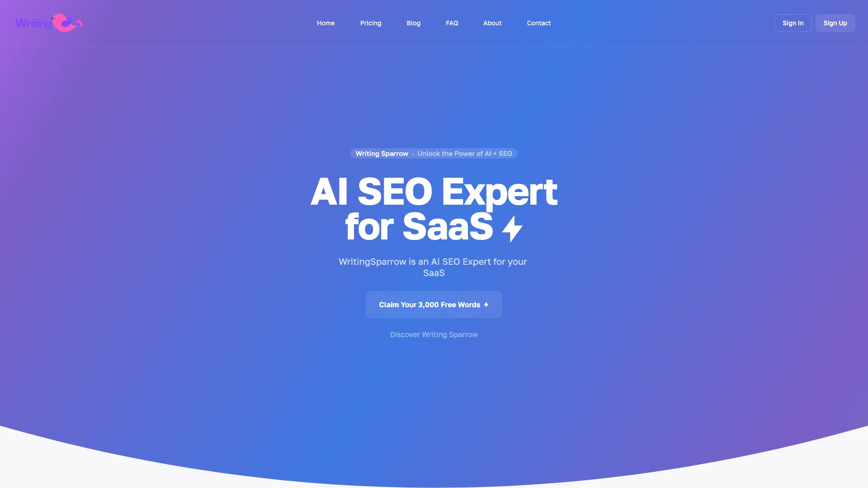
Task: Claim Your 3,000 Free Words button
Action: tap(434, 304)
